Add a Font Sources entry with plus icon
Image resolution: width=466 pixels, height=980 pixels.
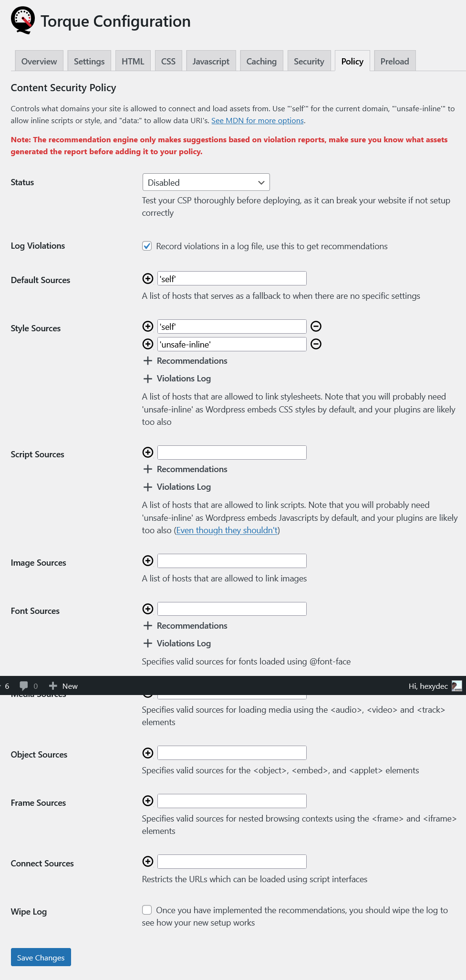pos(148,609)
